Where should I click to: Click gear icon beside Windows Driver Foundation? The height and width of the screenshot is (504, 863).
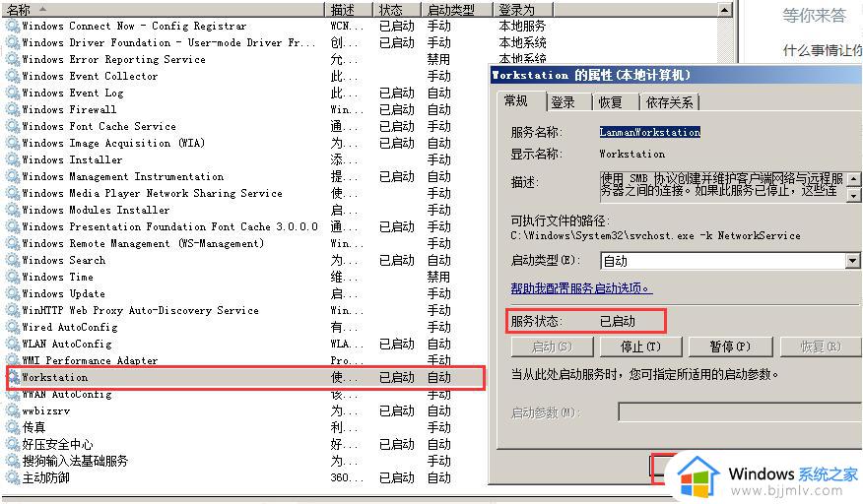tap(12, 42)
